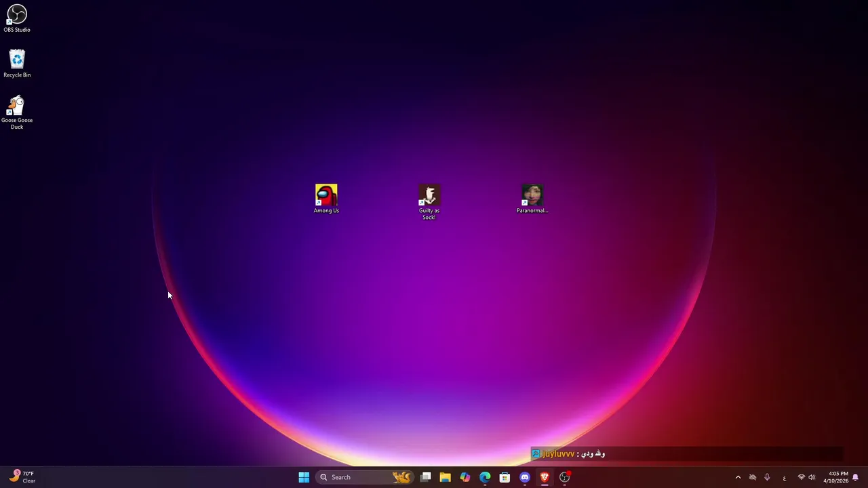
Task: Open File Explorer from the taskbar
Action: (445, 477)
